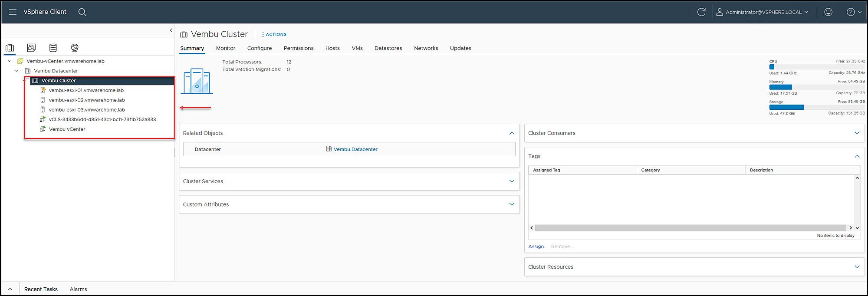
Task: Select host vembu-esxi-03.vmwarehome.lab
Action: coord(87,110)
